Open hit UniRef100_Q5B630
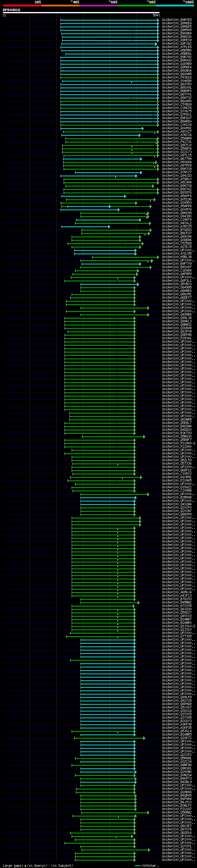 (x=177, y=437)
